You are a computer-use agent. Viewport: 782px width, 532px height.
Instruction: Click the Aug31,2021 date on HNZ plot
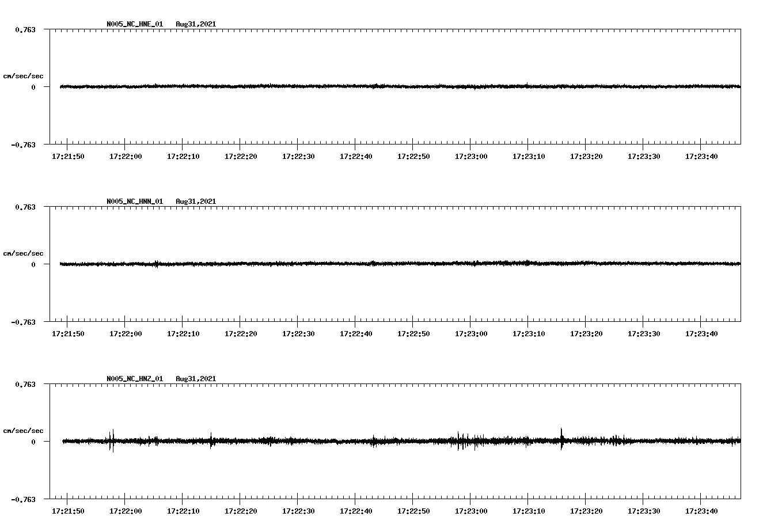196,379
